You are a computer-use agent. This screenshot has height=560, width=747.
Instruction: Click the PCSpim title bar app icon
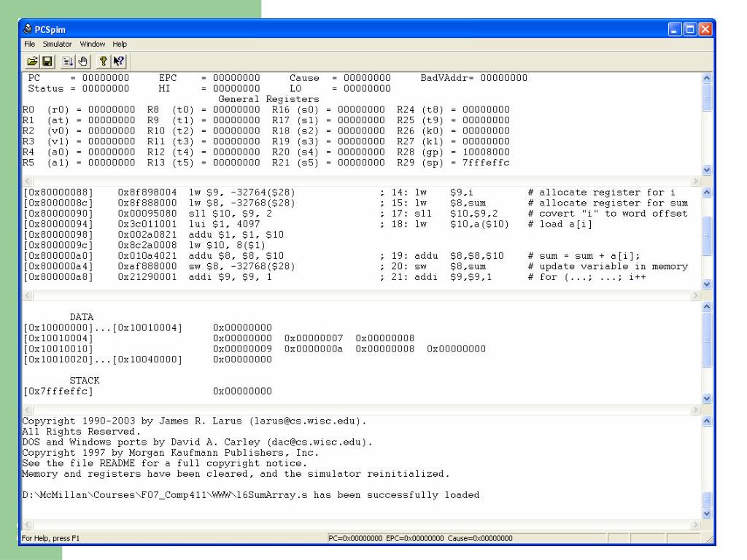point(28,29)
